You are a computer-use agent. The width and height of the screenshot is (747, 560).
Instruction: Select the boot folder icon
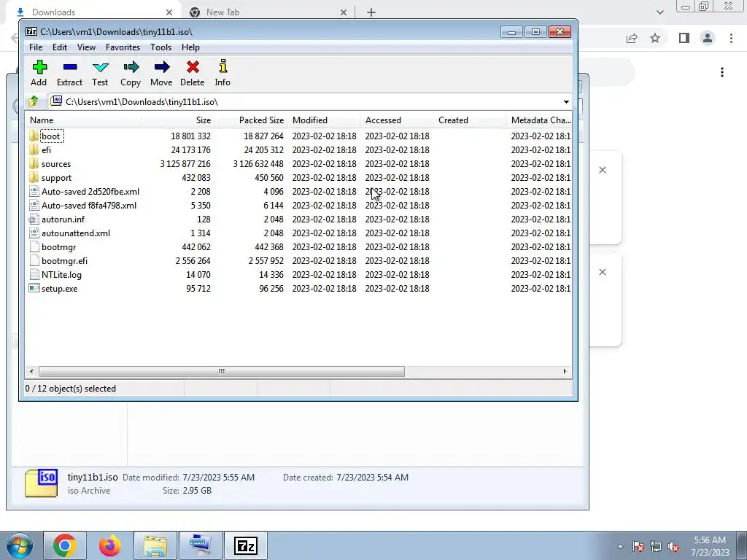click(x=34, y=136)
